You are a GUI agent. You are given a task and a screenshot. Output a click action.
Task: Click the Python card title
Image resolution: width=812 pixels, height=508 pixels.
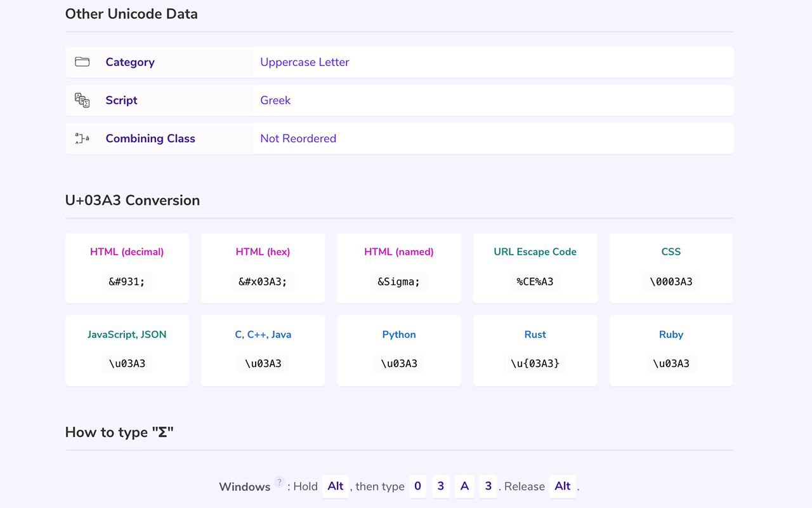click(x=399, y=335)
